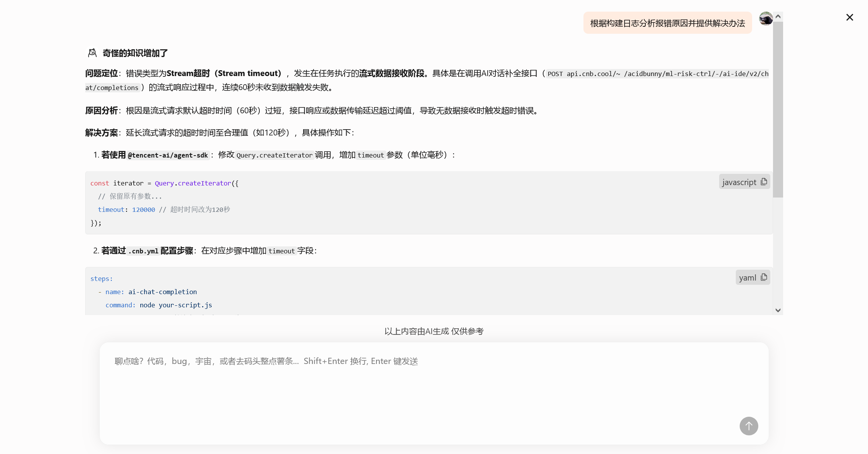Image resolution: width=868 pixels, height=454 pixels.
Task: Collapse the chat using the up chevron
Action: (778, 16)
